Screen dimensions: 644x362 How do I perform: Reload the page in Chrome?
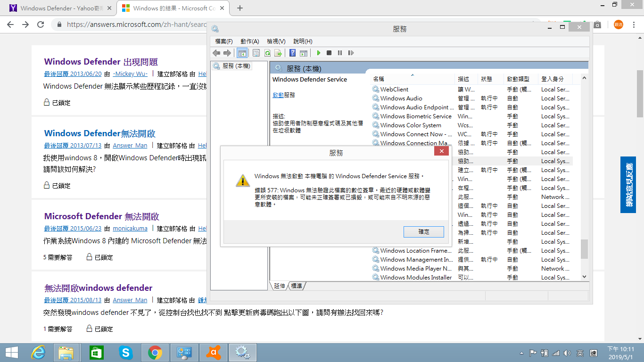(41, 25)
